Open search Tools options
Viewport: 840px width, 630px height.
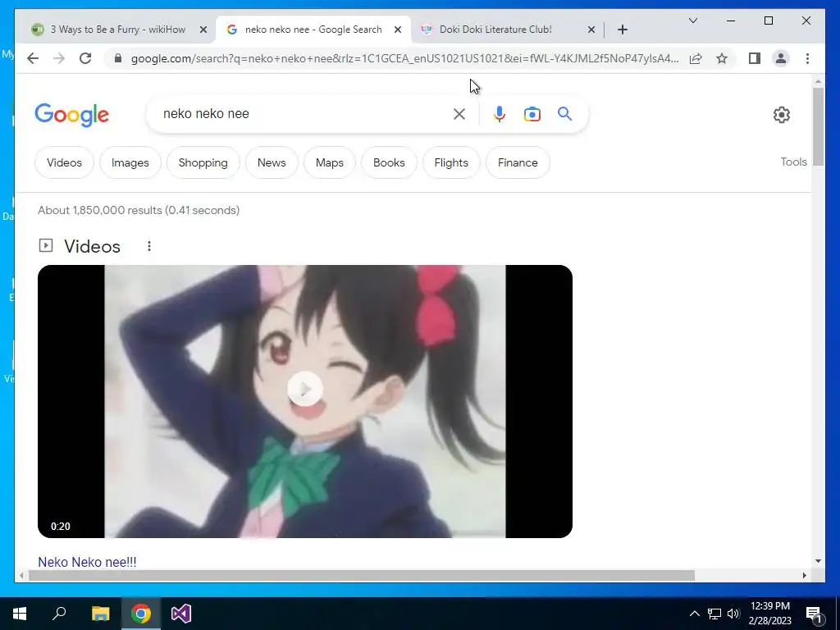click(793, 162)
